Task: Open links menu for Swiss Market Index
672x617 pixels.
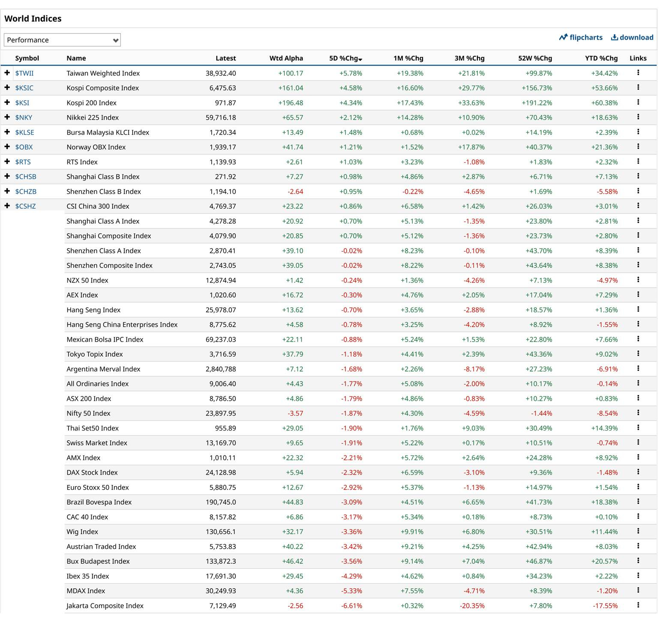Action: [x=638, y=442]
